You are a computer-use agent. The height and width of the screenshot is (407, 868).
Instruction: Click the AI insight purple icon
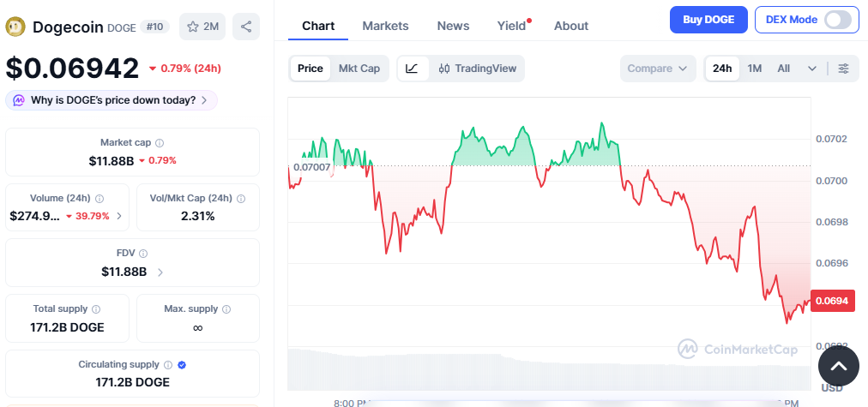click(x=19, y=100)
